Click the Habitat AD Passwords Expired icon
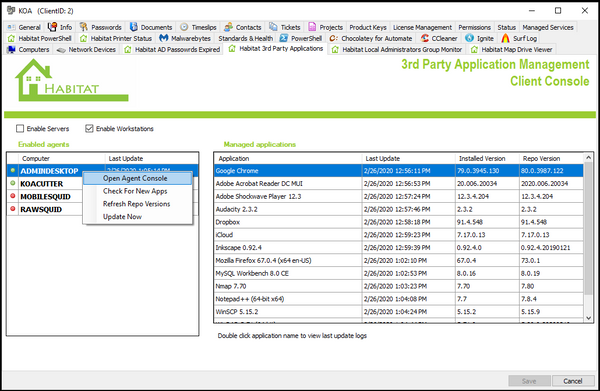Screen dimensions: 600x391 click(x=128, y=50)
